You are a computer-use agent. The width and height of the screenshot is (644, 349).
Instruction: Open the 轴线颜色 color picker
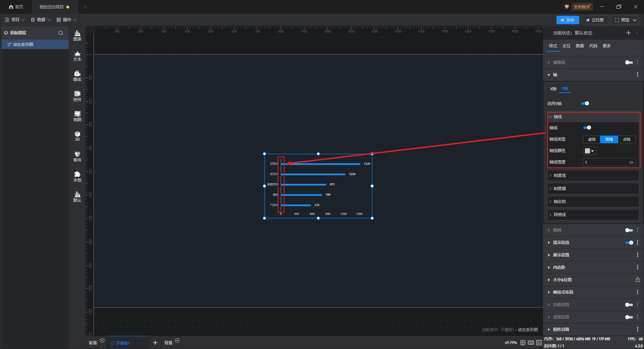[590, 151]
